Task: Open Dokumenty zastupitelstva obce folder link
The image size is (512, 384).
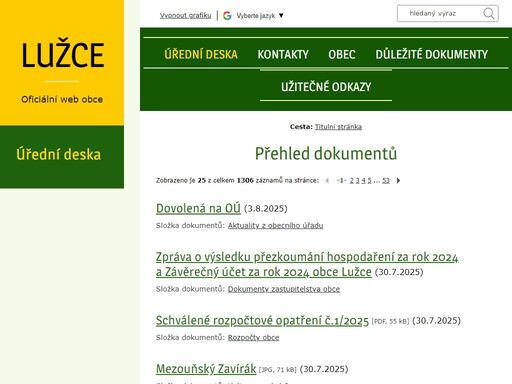Action: click(284, 289)
